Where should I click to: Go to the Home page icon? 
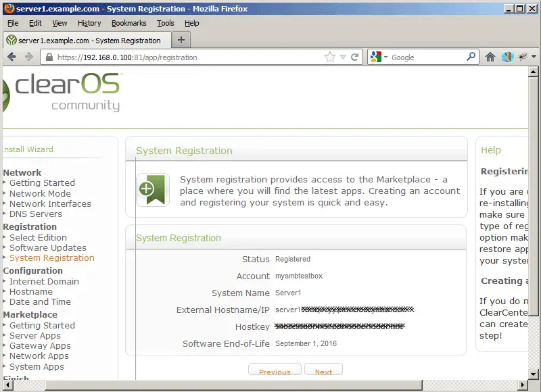pos(490,57)
